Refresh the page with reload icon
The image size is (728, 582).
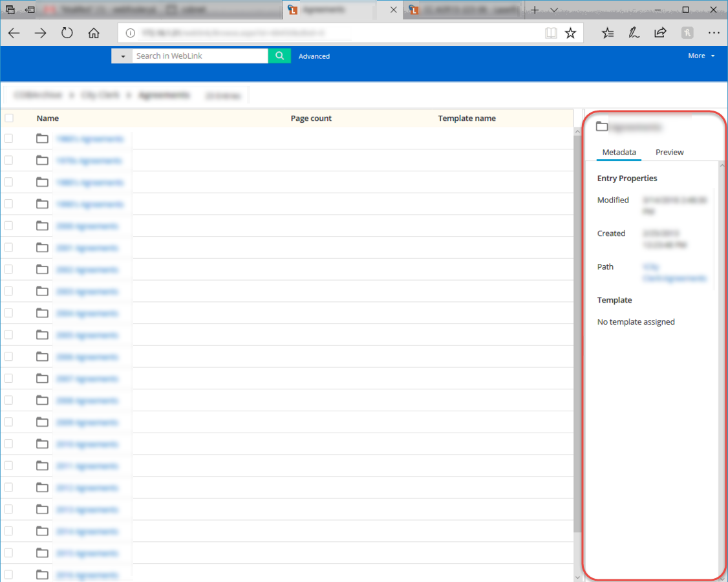coord(67,33)
